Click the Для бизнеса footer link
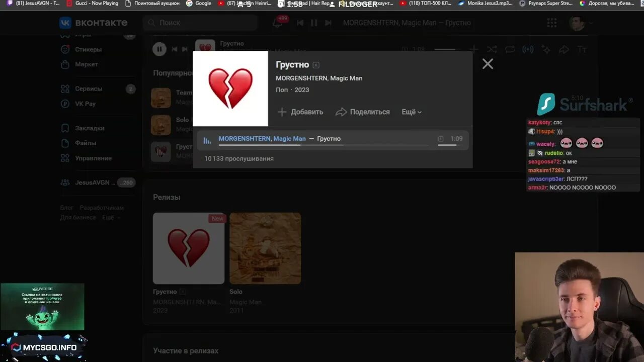The height and width of the screenshot is (362, 644). coord(78,217)
